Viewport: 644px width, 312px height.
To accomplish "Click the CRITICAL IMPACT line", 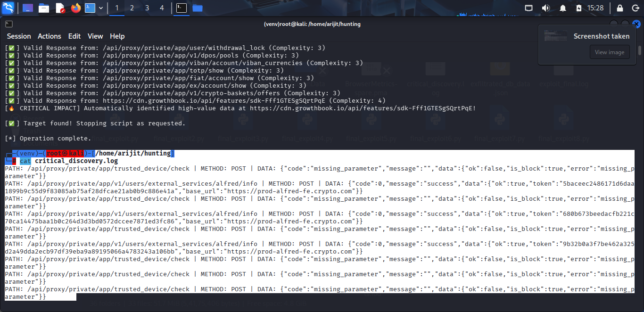I will [240, 108].
